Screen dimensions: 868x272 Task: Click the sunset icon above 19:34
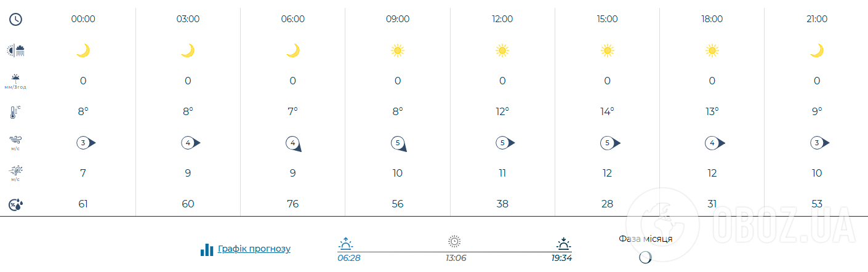click(x=563, y=242)
